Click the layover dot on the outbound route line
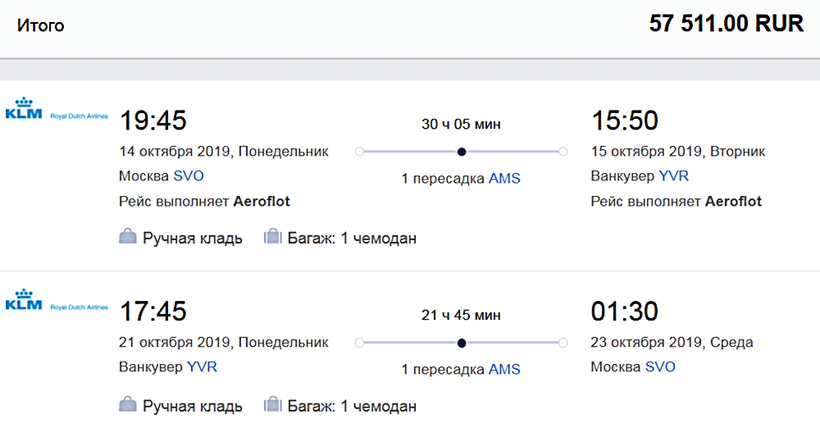 461,152
